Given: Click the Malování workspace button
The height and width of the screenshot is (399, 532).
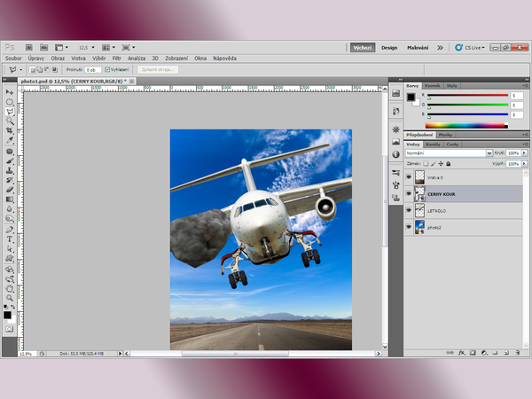Looking at the screenshot, I should click(x=417, y=48).
